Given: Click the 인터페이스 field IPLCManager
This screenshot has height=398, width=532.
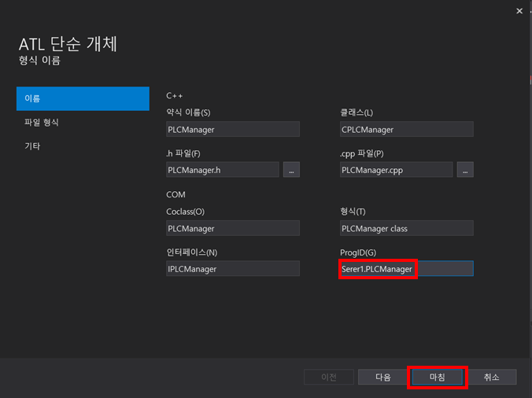Looking at the screenshot, I should 233,268.
